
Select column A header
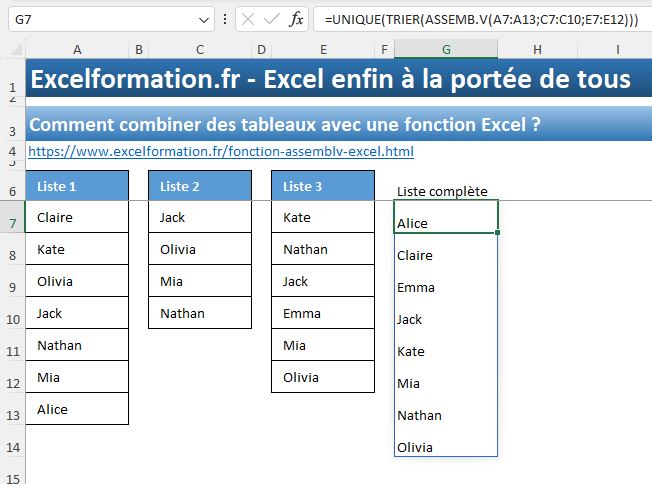tap(77, 49)
